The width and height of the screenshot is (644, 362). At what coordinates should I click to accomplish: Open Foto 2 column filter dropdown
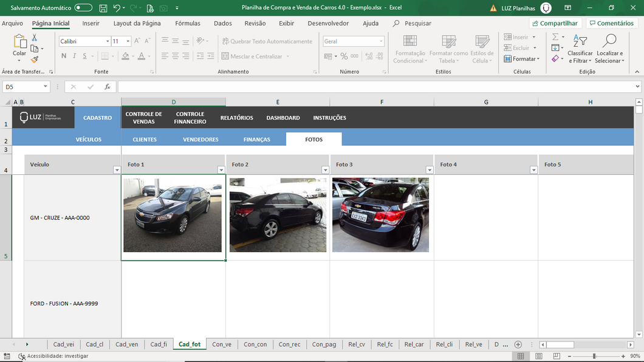[x=325, y=170]
